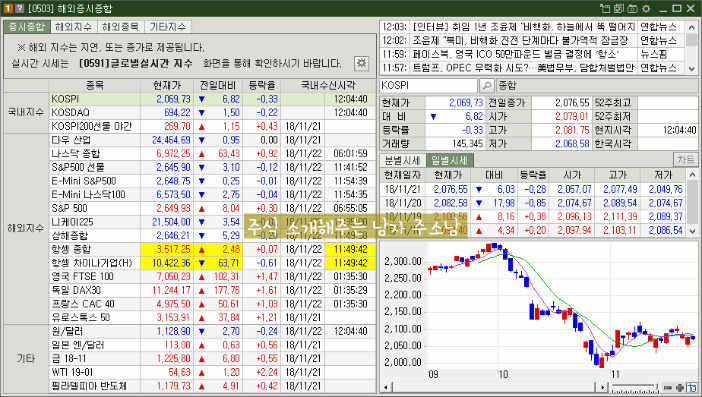Click the KOSPI symbol input field
Viewport: 702px width, 397px height.
428,85
